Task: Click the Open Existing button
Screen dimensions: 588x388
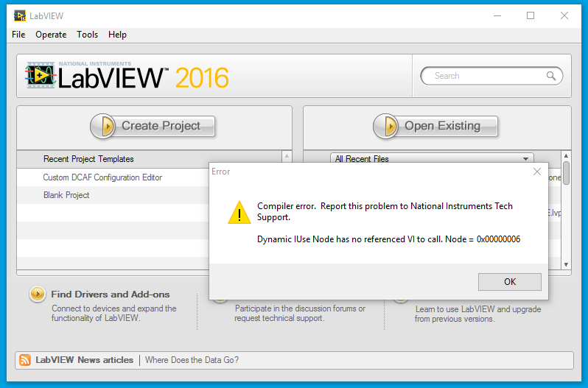Action: coord(435,126)
